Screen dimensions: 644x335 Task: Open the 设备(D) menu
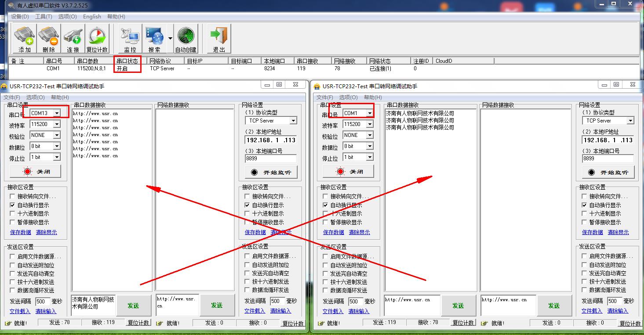pyautogui.click(x=20, y=17)
